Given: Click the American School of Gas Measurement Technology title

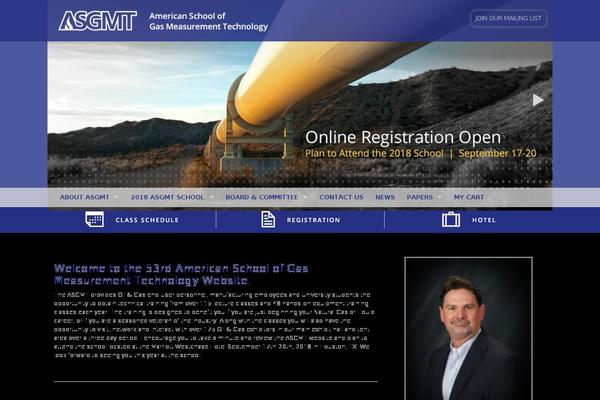Looking at the screenshot, I should click(208, 21).
